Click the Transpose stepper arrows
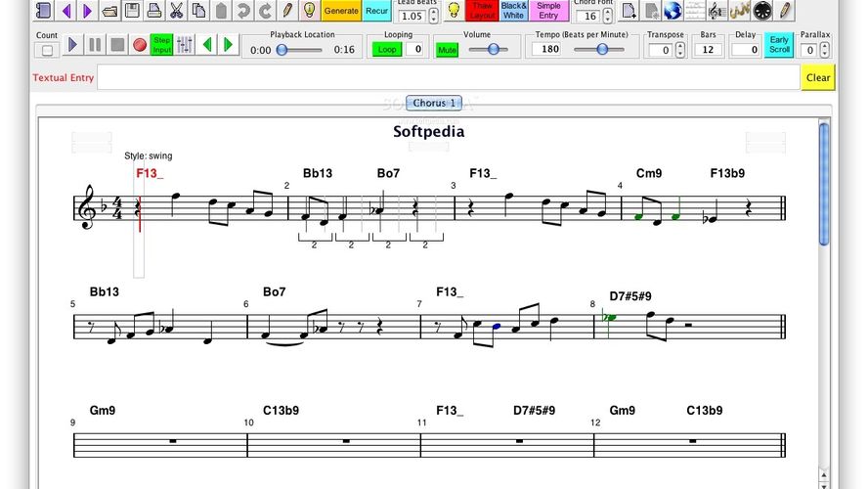This screenshot has width=868, height=489. tap(680, 50)
